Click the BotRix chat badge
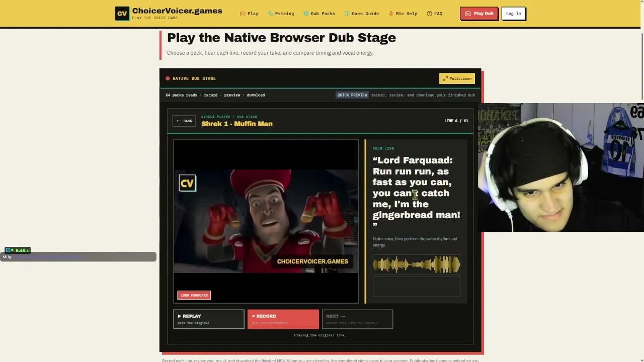644x362 pixels. click(18, 250)
